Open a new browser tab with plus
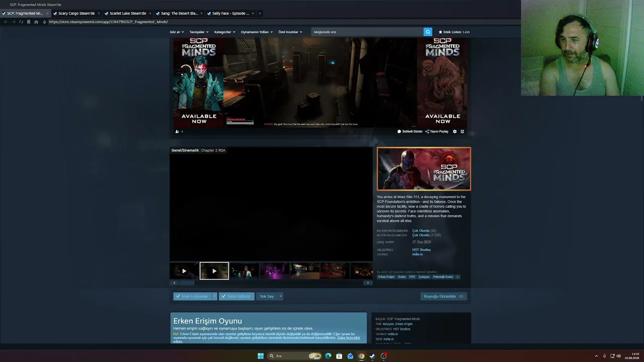Image resolution: width=644 pixels, height=362 pixels. click(260, 14)
